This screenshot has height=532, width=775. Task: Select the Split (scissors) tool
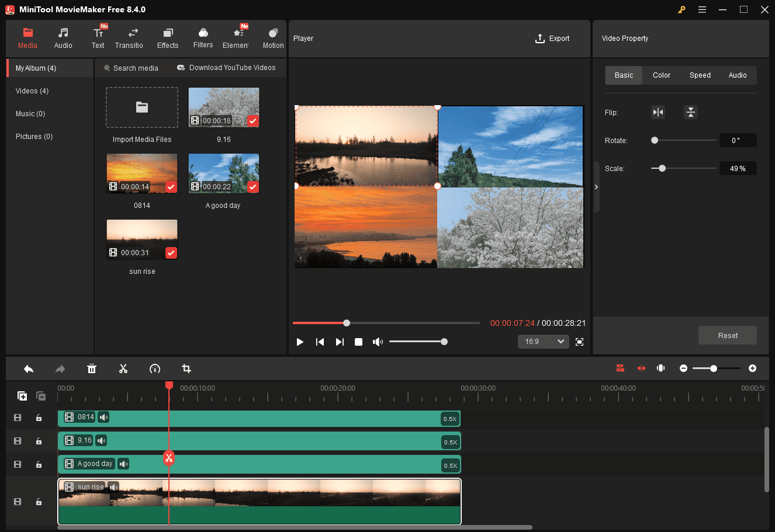[123, 368]
